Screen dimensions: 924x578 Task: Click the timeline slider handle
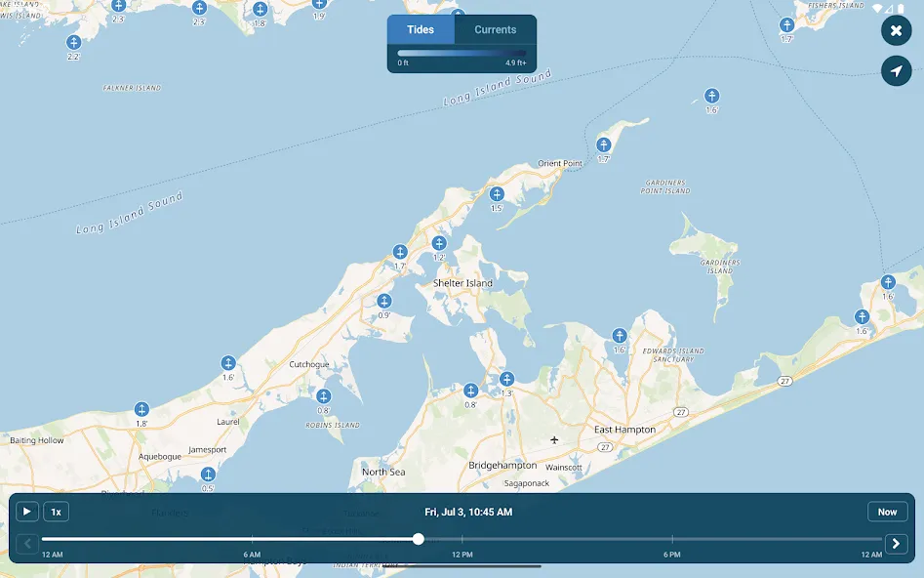419,539
